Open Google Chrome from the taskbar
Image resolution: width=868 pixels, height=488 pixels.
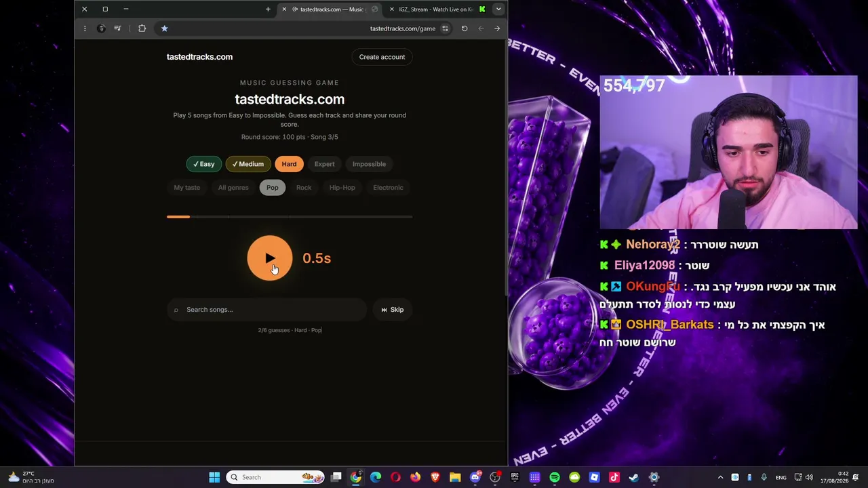point(356,477)
